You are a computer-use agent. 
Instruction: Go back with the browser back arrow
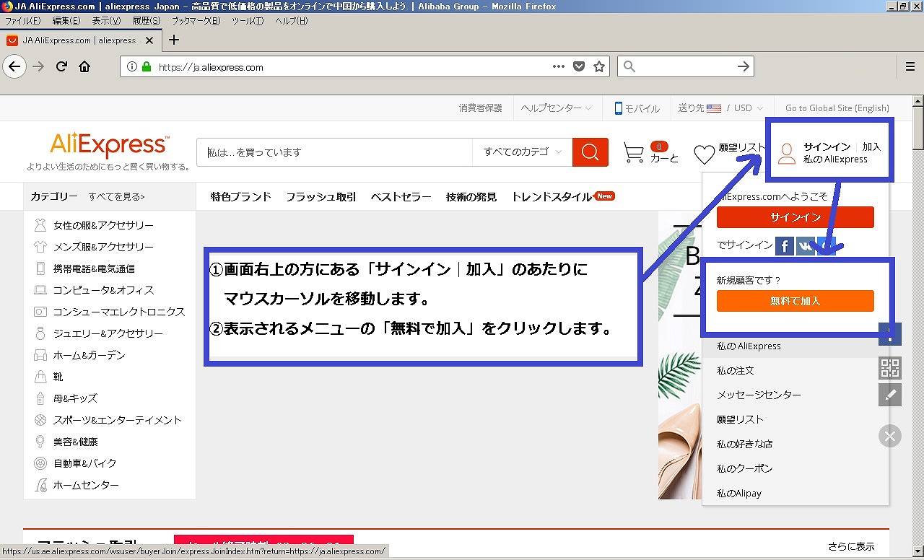(x=14, y=67)
